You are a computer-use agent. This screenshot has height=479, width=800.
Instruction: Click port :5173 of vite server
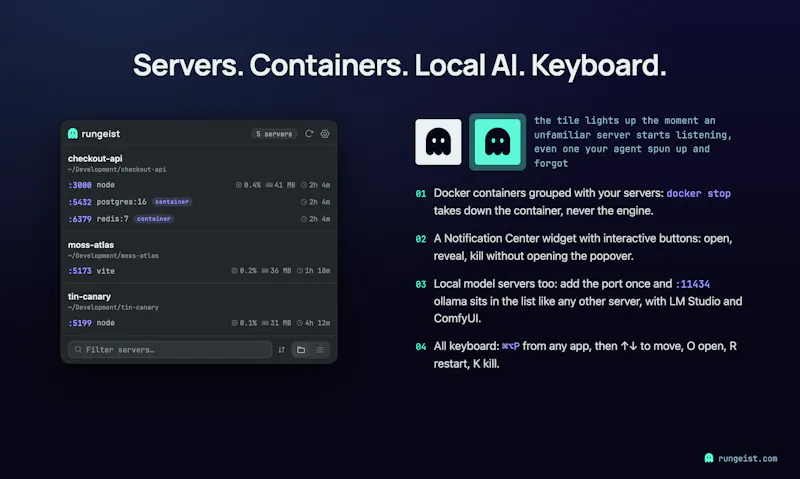click(x=80, y=271)
